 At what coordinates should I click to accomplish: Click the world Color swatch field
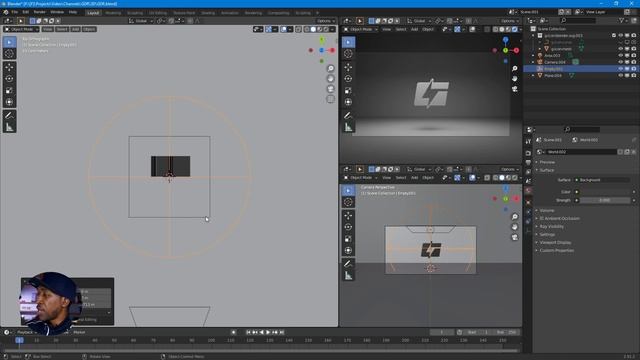pyautogui.click(x=605, y=192)
